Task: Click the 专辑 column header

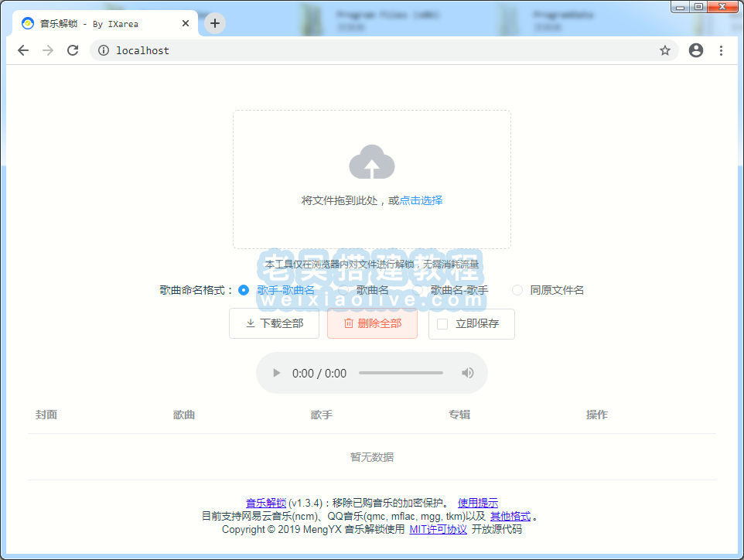Action: point(459,415)
